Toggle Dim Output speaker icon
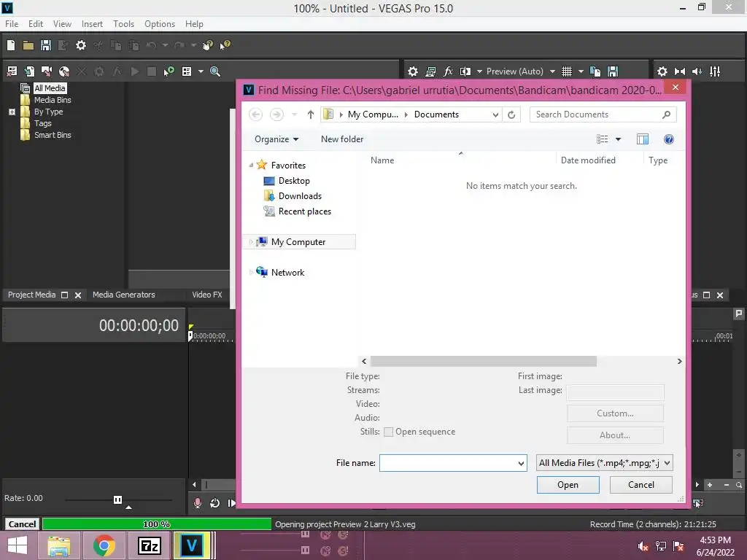 (697, 71)
